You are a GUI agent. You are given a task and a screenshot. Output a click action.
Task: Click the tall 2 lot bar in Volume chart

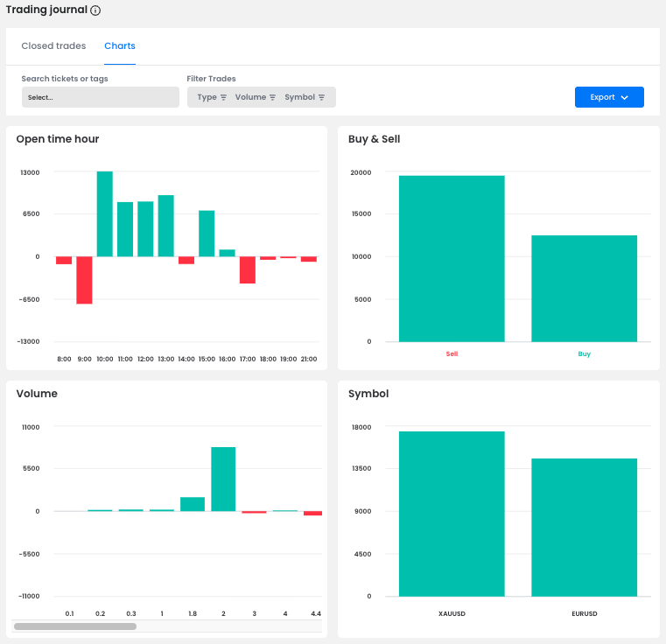223,479
